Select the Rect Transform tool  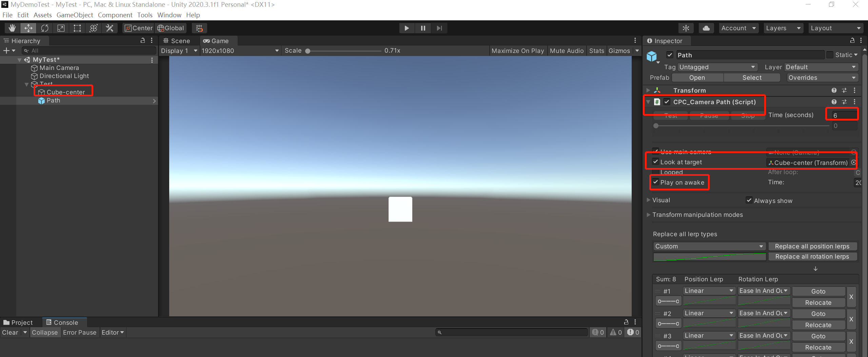click(77, 28)
